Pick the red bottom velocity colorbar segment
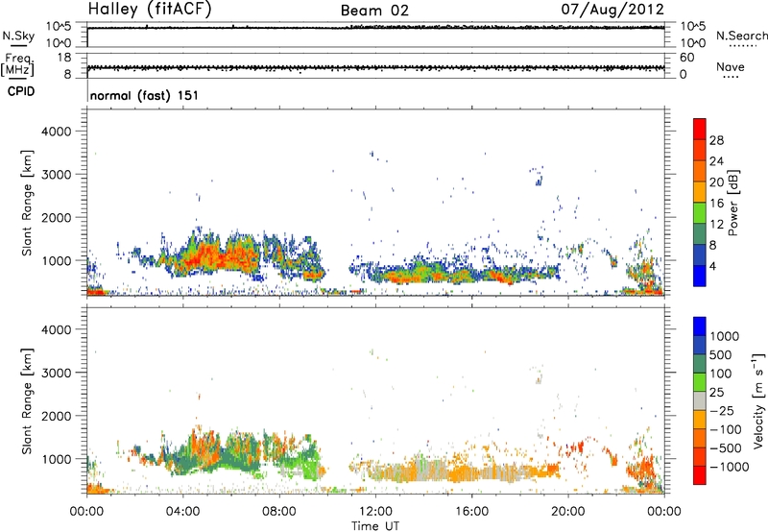 coord(700,475)
